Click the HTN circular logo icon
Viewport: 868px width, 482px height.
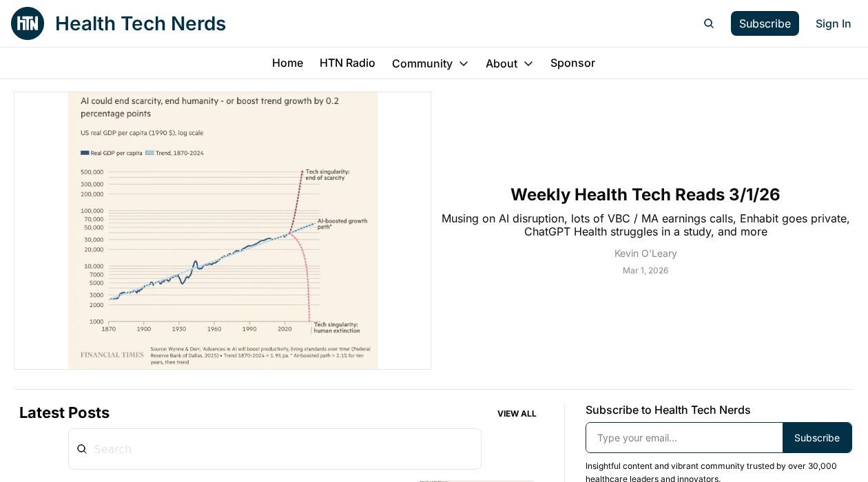(x=28, y=23)
